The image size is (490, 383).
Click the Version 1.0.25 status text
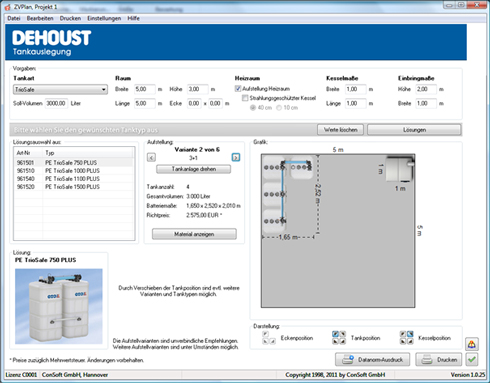click(x=468, y=375)
